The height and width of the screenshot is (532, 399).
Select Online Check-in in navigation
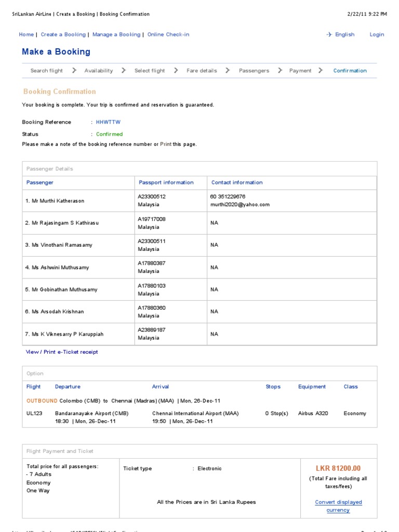tap(168, 34)
